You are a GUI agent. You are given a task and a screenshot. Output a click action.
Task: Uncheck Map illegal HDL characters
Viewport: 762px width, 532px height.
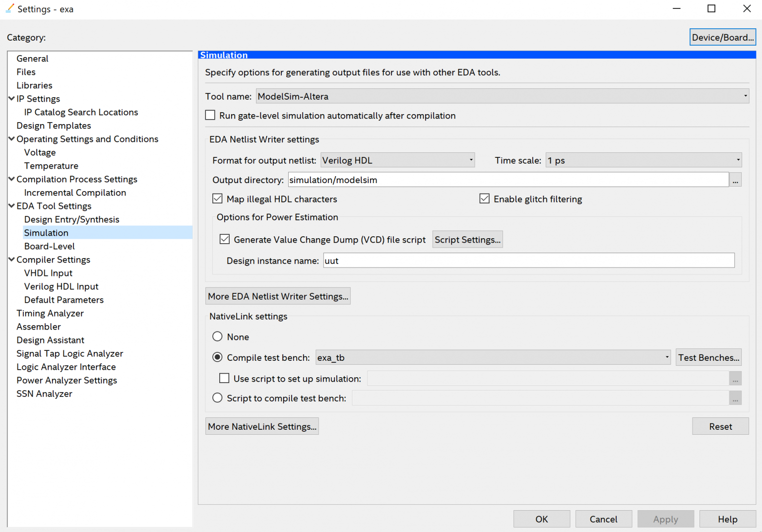(217, 199)
